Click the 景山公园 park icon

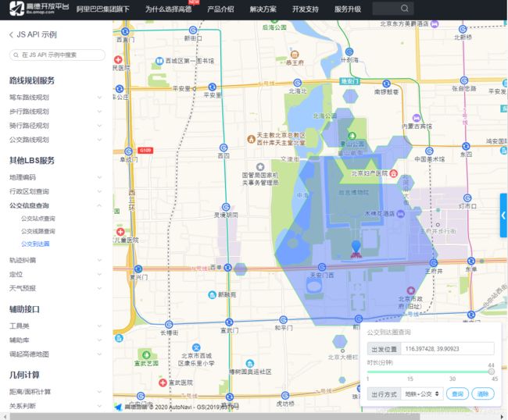pyautogui.click(x=352, y=136)
